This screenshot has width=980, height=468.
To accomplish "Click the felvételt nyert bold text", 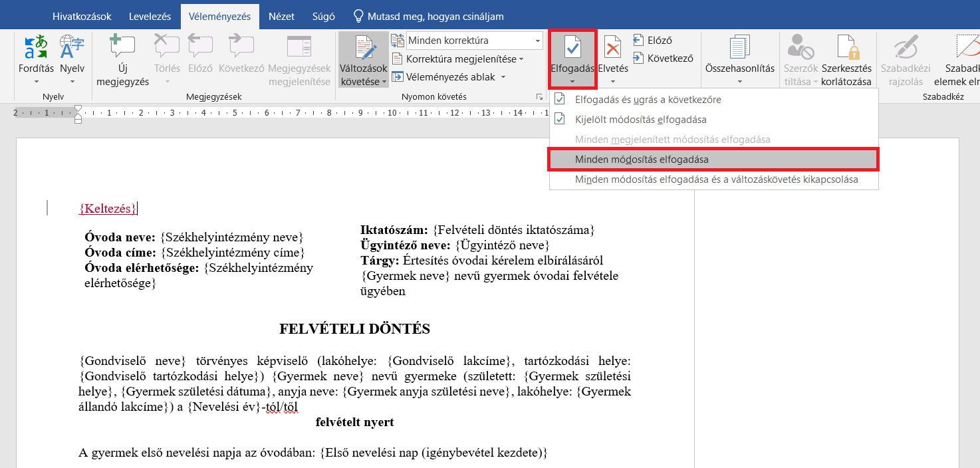I will (x=354, y=422).
